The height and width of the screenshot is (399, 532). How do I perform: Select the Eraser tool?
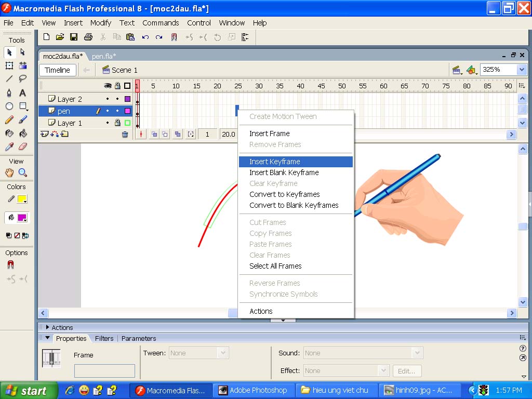(23, 147)
